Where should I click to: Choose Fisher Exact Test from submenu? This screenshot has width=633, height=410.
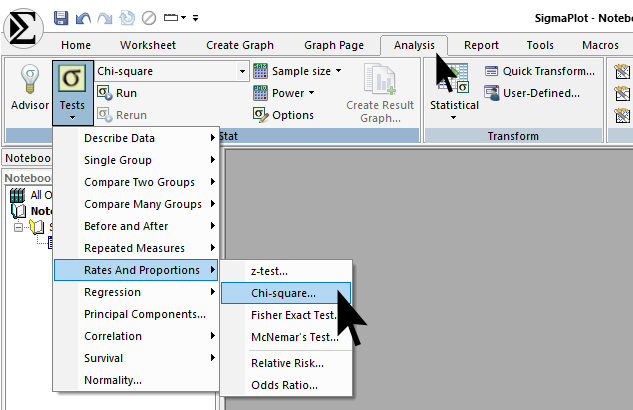click(x=292, y=315)
